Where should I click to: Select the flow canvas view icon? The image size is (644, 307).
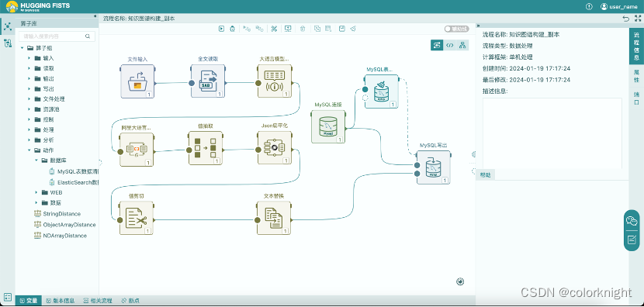(x=437, y=45)
